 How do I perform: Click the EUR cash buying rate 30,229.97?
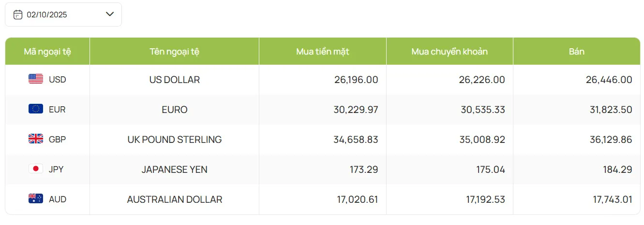[x=356, y=110]
